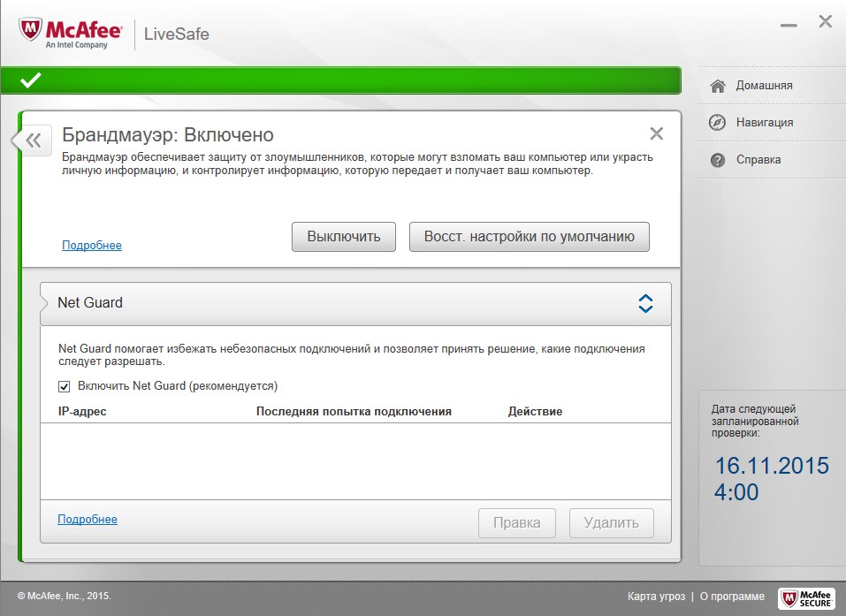Viewport: 846px width, 616px height.
Task: Click the home icon beside Домашняя
Action: [718, 86]
